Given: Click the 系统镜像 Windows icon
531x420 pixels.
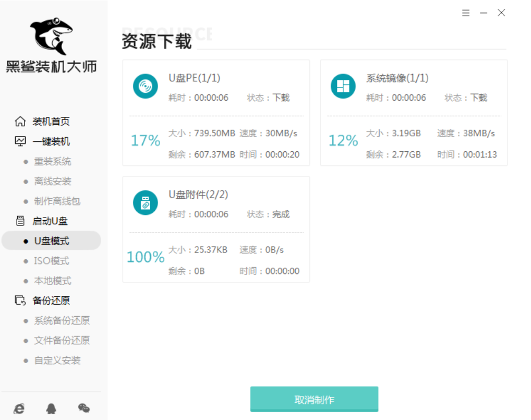Looking at the screenshot, I should [343, 86].
